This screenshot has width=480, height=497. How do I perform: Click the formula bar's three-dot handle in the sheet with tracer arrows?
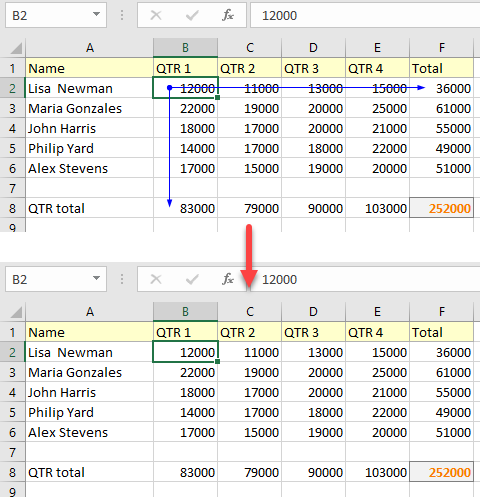click(122, 15)
